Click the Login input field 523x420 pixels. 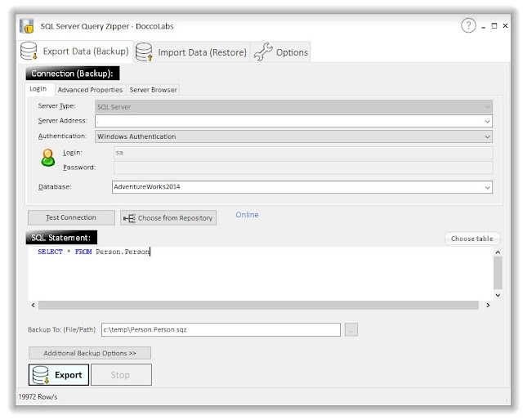coord(303,153)
